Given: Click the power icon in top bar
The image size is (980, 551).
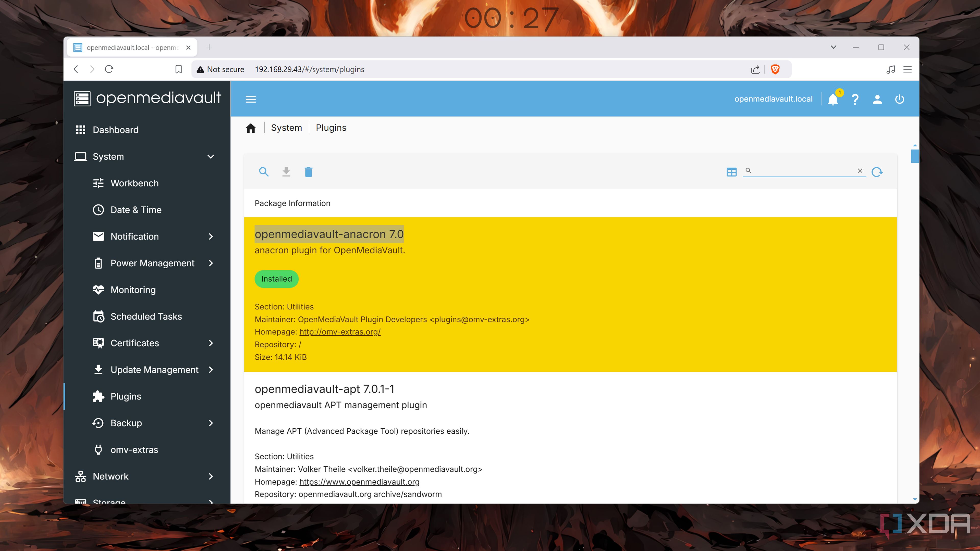Looking at the screenshot, I should tap(899, 99).
